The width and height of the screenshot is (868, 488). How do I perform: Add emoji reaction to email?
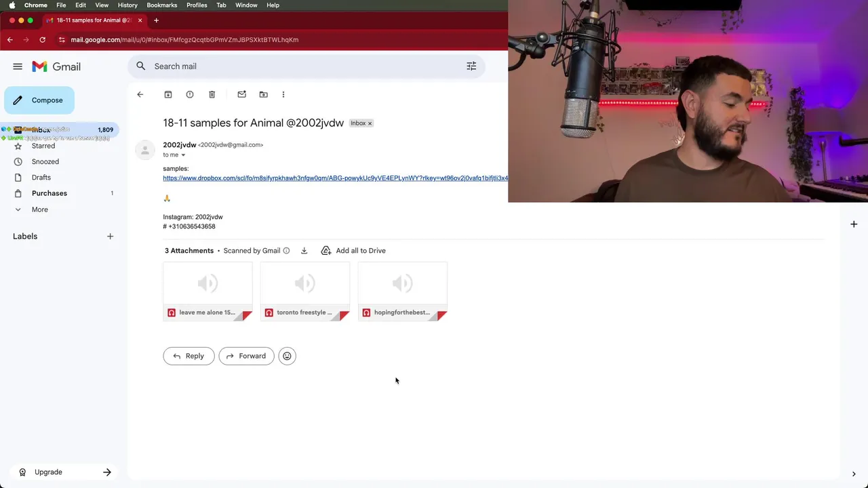coord(287,356)
